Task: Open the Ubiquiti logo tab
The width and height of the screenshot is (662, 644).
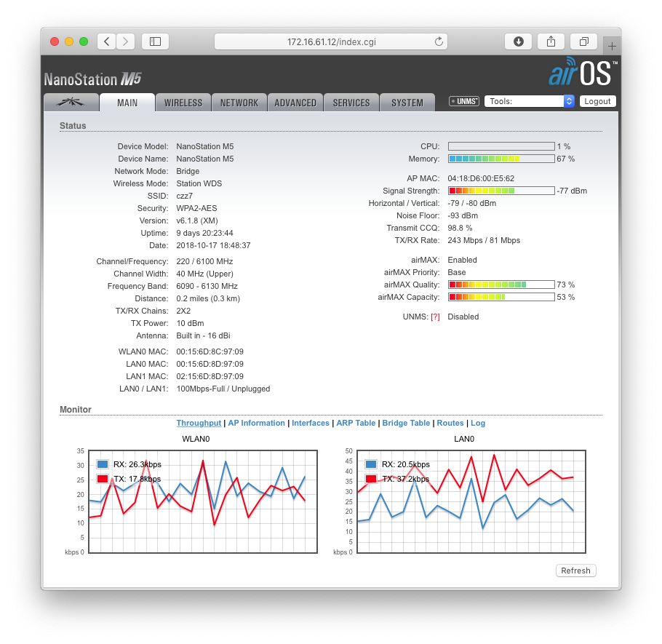Action: tap(71, 102)
